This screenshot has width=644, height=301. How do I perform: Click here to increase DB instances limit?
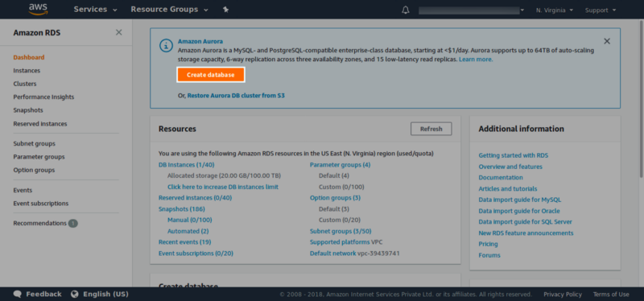tap(223, 187)
